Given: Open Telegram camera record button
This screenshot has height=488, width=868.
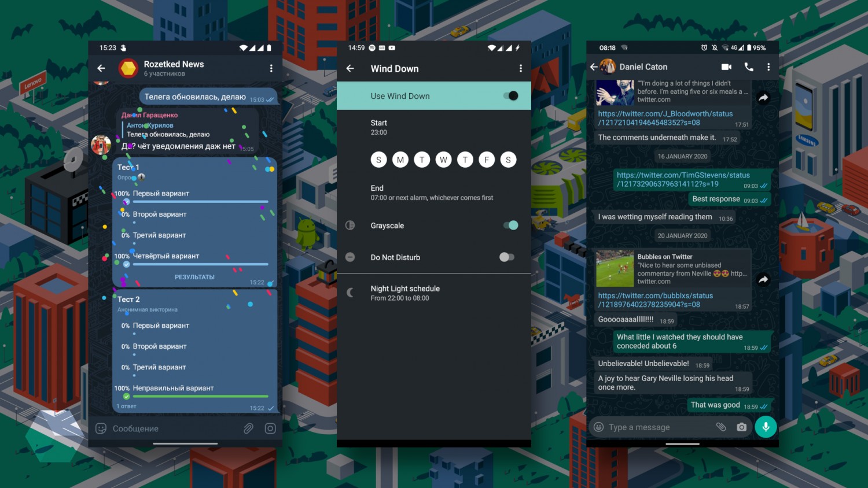Looking at the screenshot, I should (x=270, y=428).
